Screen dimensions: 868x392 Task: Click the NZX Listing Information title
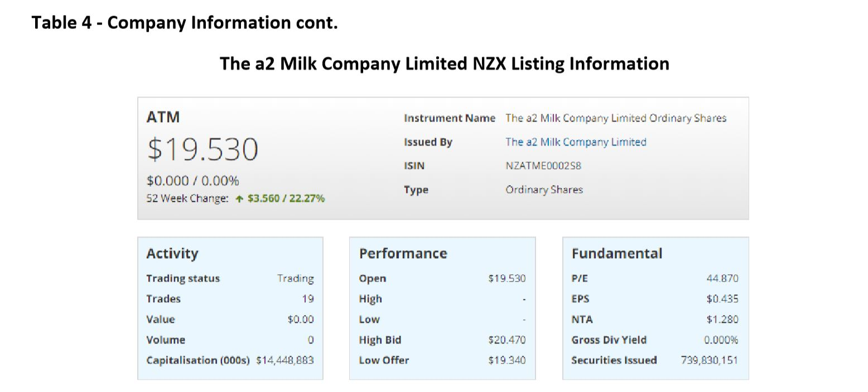click(444, 64)
